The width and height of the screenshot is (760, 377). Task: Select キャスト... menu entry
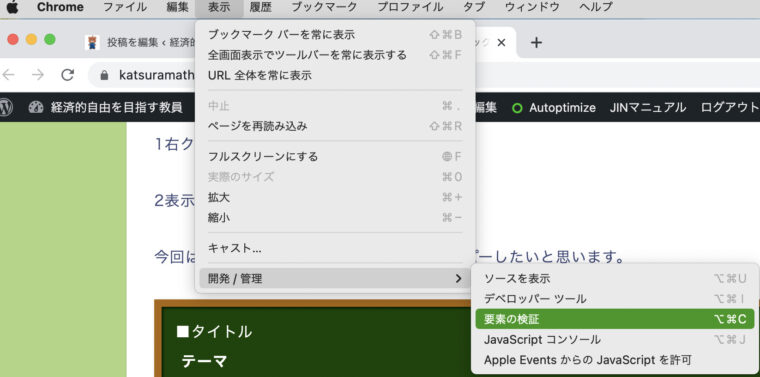335,248
